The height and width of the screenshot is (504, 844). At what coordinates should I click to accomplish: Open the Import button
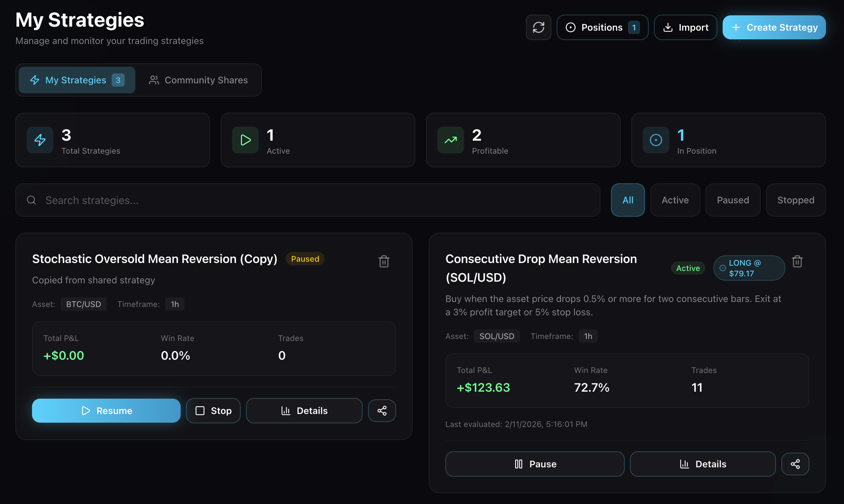[x=685, y=28]
